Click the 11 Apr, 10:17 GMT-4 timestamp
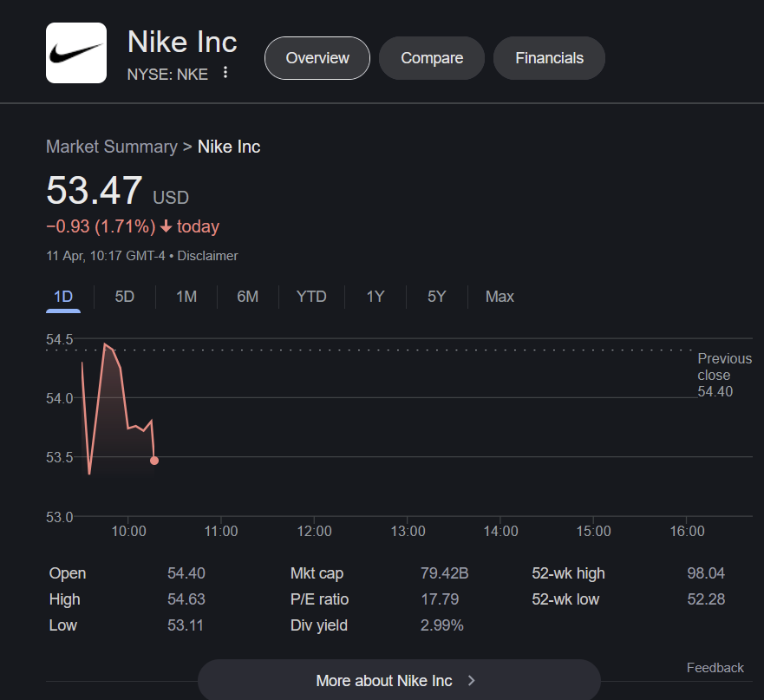This screenshot has width=764, height=700. (106, 256)
